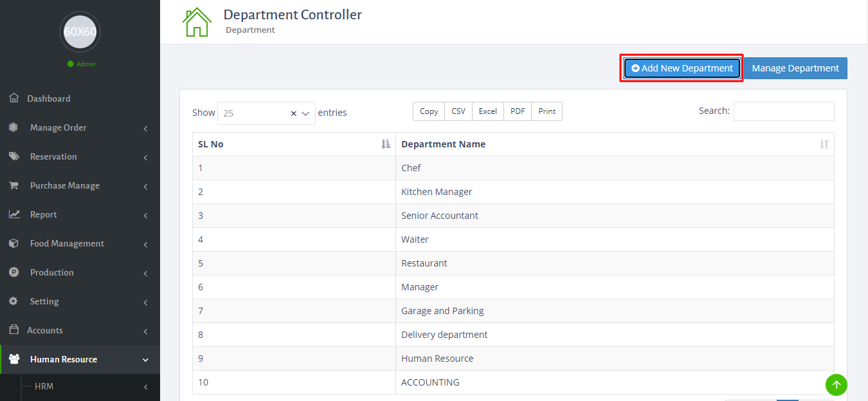Clear the entries selection with the x
Viewport: 868px width, 401px height.
pyautogui.click(x=294, y=113)
